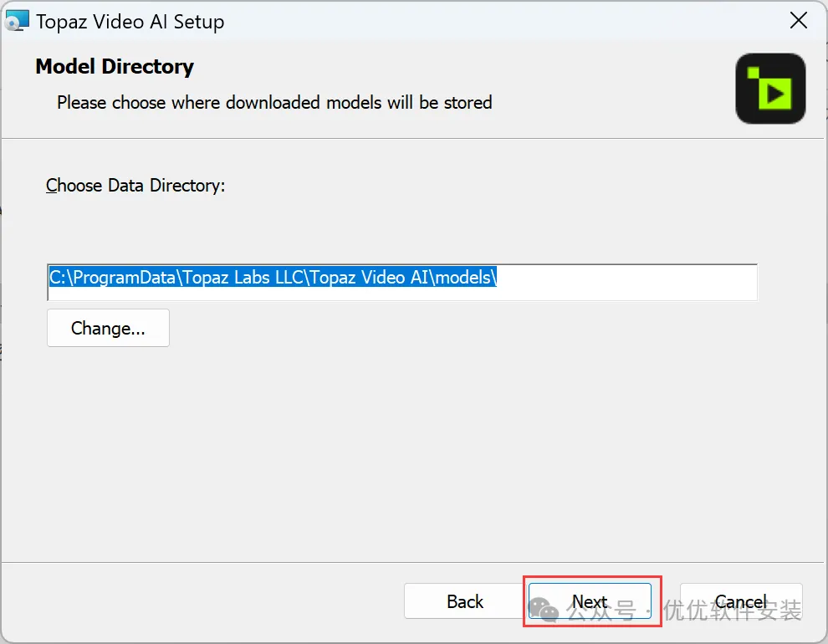The image size is (828, 644).
Task: Click the "优优软件安装" watermark text
Action: tap(733, 611)
